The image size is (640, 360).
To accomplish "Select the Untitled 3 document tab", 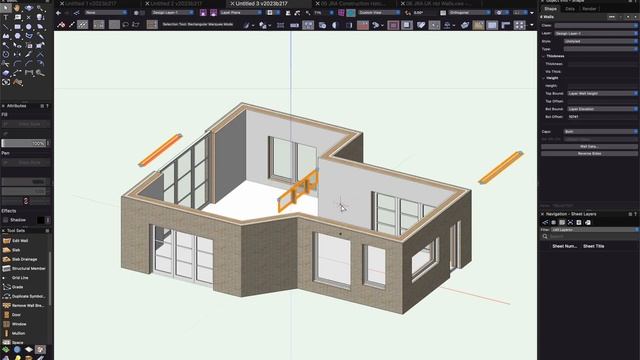I will pyautogui.click(x=261, y=4).
